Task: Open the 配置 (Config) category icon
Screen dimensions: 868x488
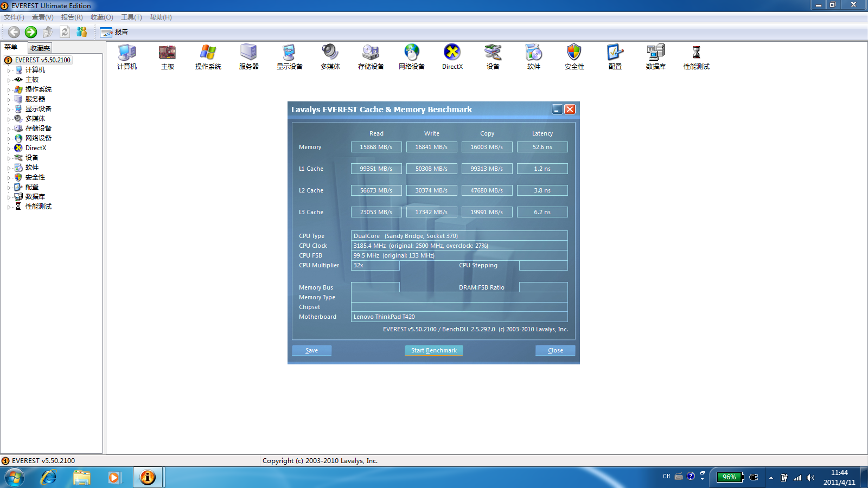Action: 615,57
